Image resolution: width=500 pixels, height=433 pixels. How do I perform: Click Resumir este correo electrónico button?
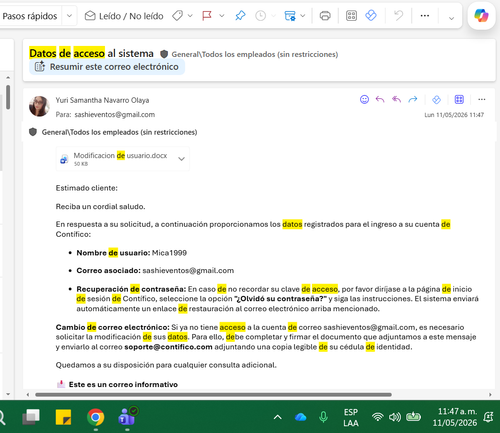pyautogui.click(x=107, y=67)
